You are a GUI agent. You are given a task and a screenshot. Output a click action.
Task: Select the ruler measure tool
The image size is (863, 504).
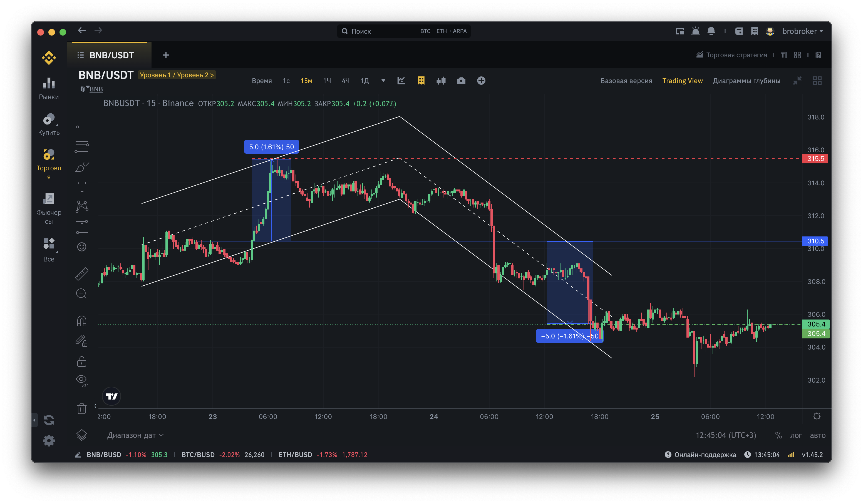tap(81, 274)
